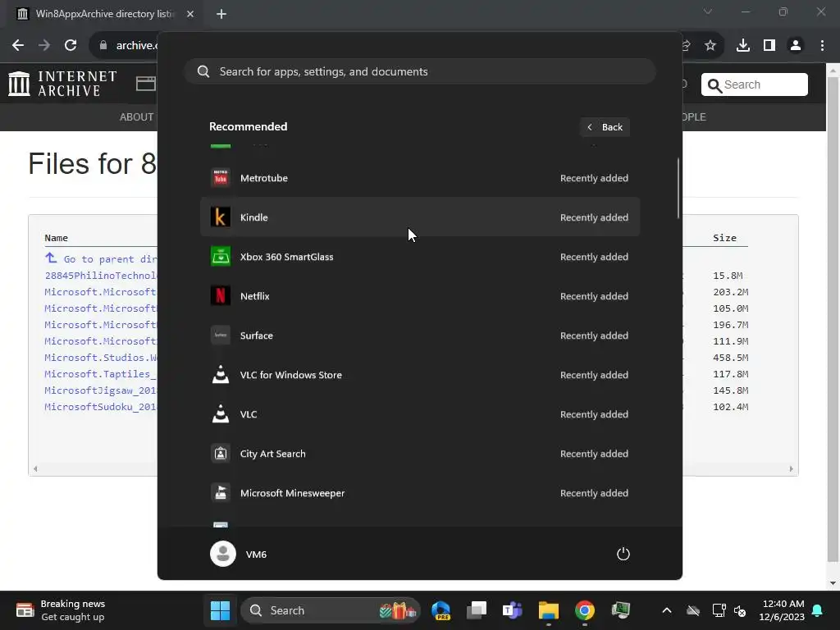Image resolution: width=840 pixels, height=630 pixels.
Task: Launch Microsoft Minesweeper
Action: pos(420,493)
